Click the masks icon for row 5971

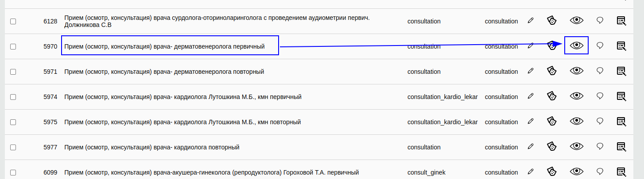(x=551, y=71)
